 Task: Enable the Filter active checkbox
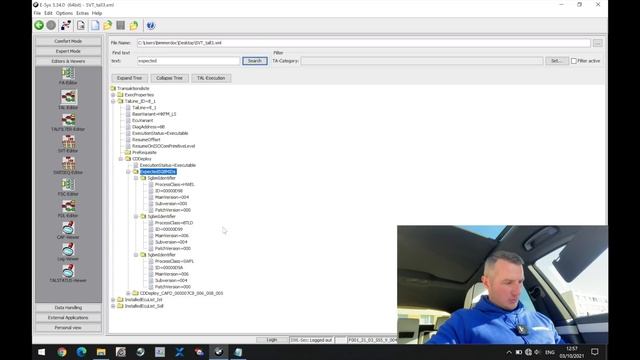[x=574, y=61]
